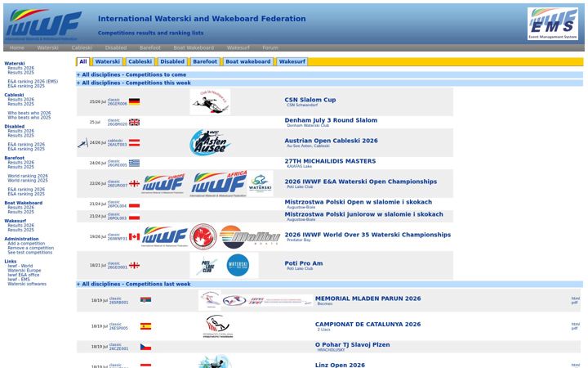Open Boat Wakeboard Results 2025 in sidebar
The image size is (588, 368).
[x=21, y=212]
